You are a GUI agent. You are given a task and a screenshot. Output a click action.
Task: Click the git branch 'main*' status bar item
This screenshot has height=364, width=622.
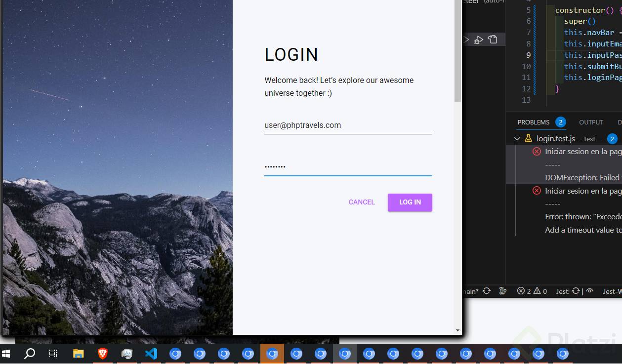click(470, 291)
